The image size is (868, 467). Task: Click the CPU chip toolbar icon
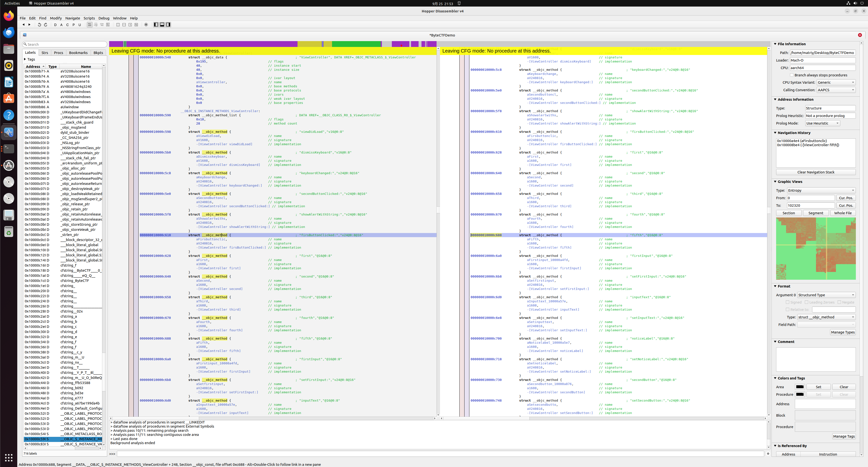(x=146, y=25)
